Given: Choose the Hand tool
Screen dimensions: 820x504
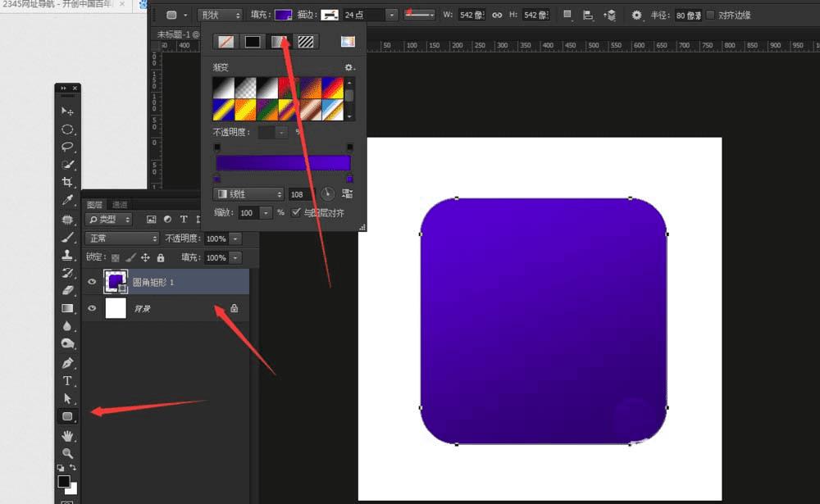Looking at the screenshot, I should [68, 434].
